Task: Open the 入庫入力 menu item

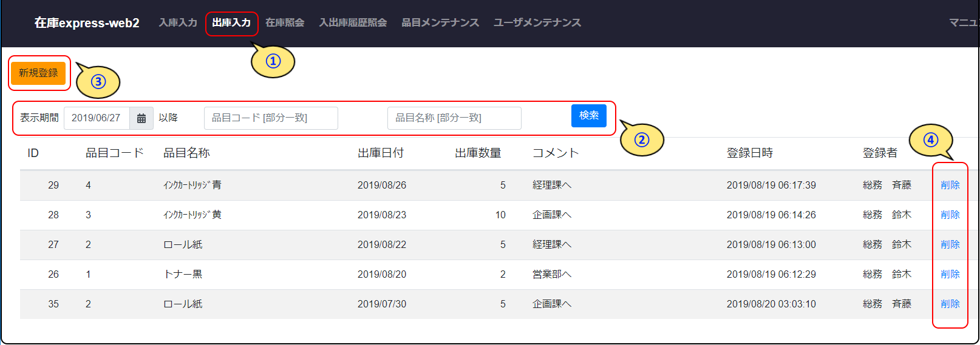Action: click(178, 22)
